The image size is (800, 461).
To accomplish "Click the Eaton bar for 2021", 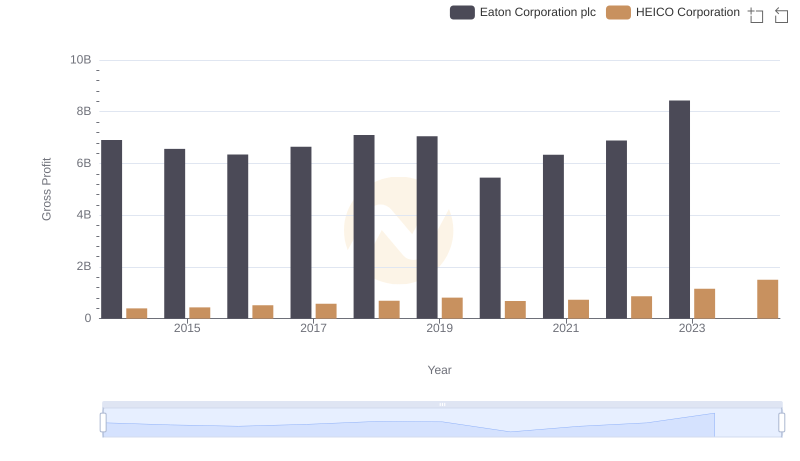I will click(x=553, y=237).
